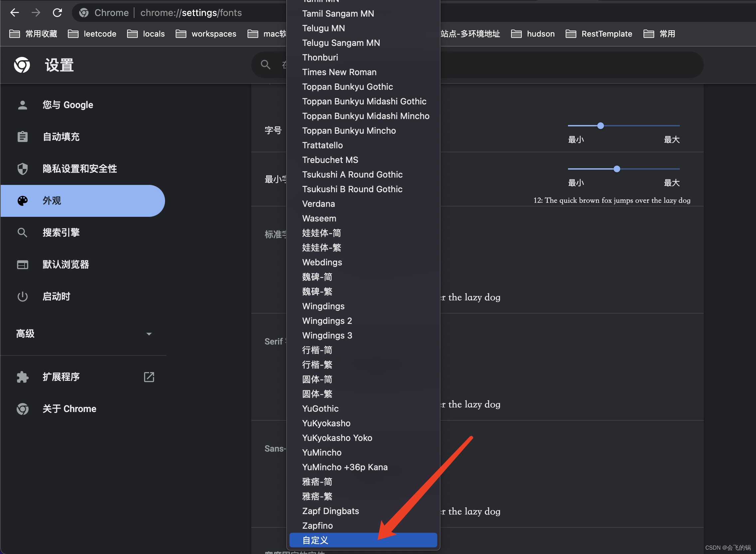Open 搜索引擎 settings section
The image size is (756, 554).
tap(61, 232)
